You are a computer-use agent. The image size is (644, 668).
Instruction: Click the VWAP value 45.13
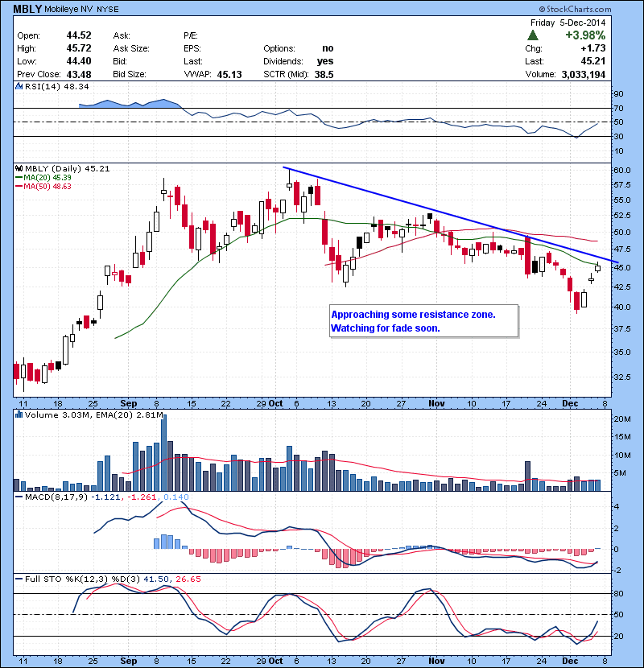click(x=229, y=75)
